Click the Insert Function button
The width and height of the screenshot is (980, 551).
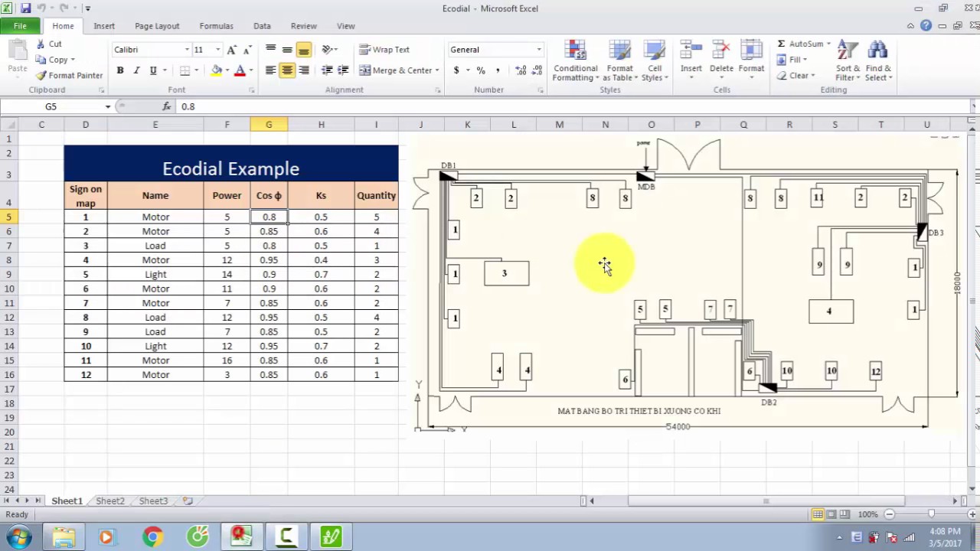(167, 106)
